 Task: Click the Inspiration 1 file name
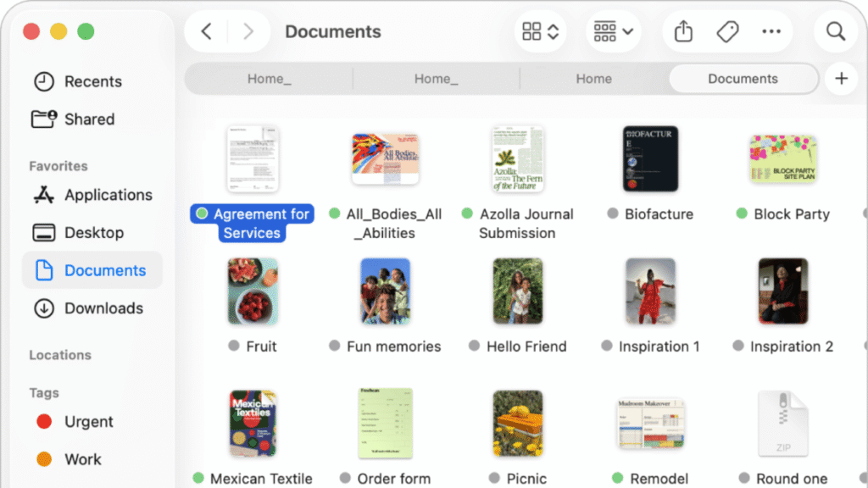659,347
